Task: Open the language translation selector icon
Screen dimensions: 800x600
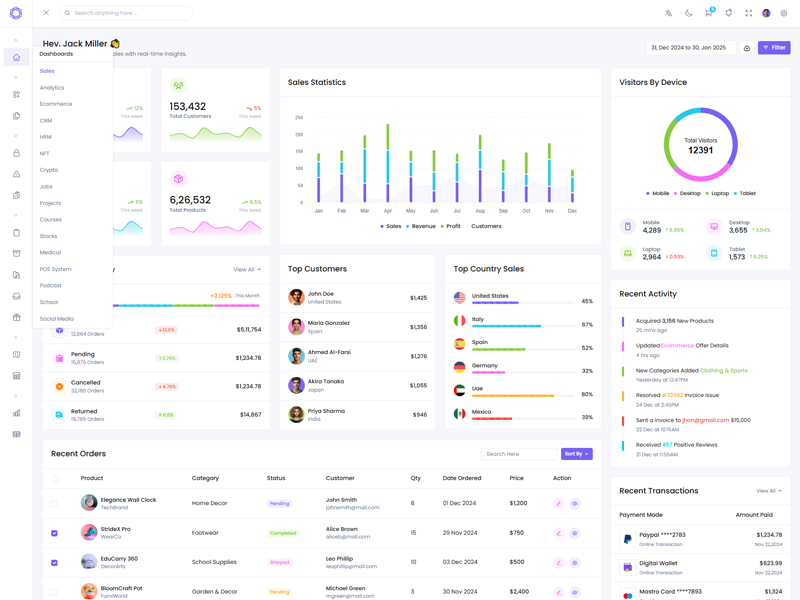Action: point(668,13)
